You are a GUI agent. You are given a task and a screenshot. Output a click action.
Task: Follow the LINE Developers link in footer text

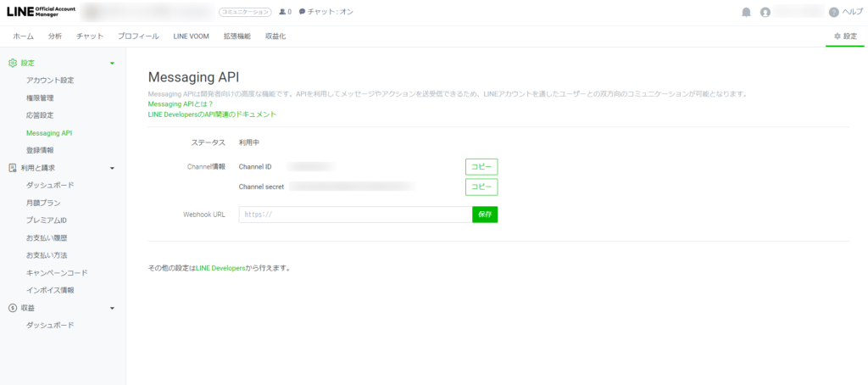(x=220, y=268)
